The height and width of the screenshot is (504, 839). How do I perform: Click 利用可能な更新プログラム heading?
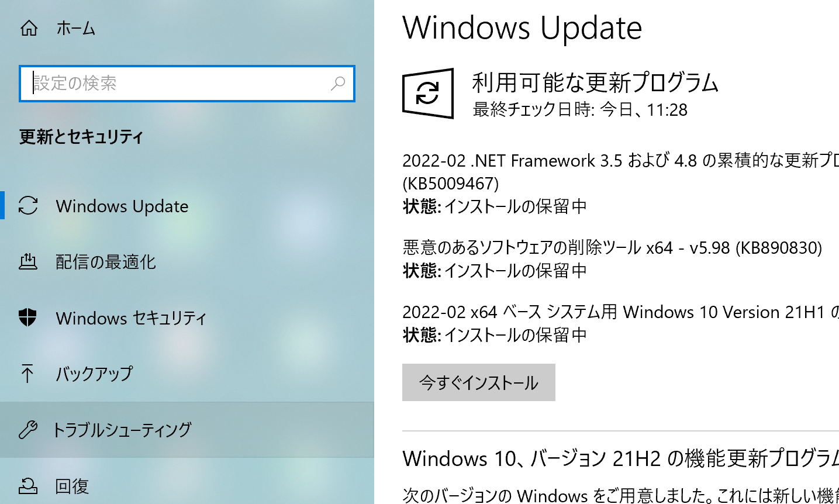pyautogui.click(x=595, y=82)
